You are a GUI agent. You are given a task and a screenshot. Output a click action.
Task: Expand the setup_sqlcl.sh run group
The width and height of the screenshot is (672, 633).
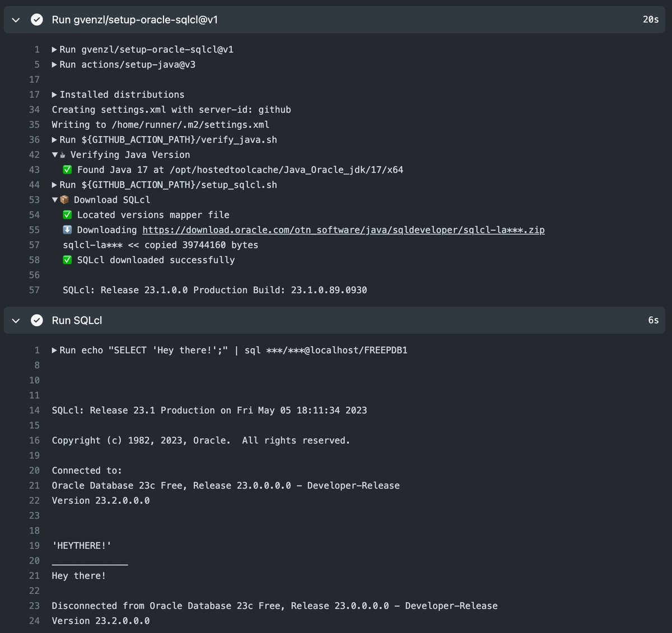tap(54, 185)
